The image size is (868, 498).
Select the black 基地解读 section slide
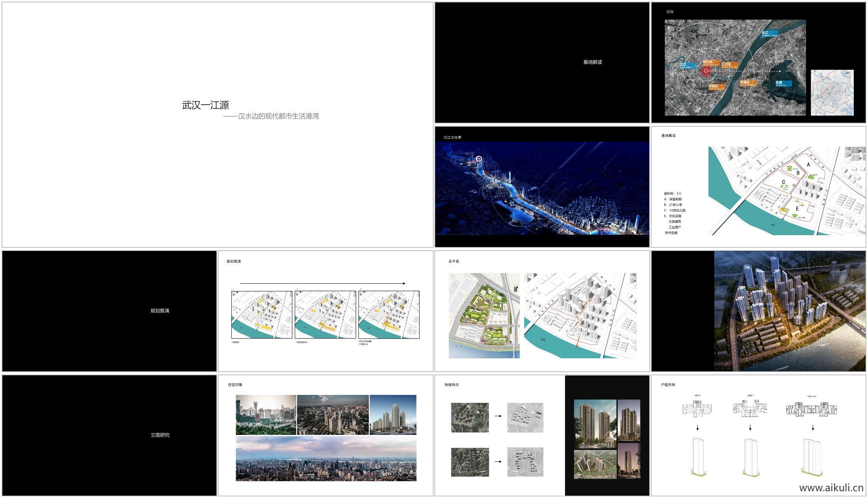click(x=542, y=62)
